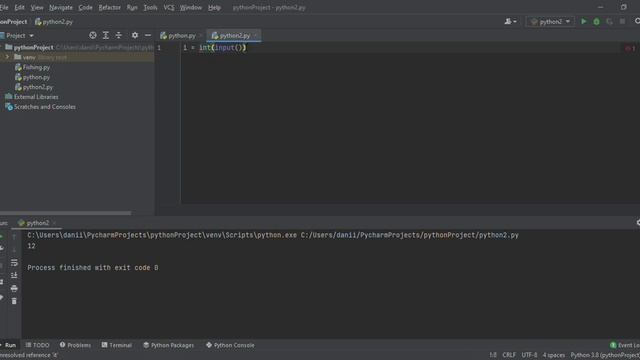Open Fishing.py in project tree
This screenshot has height=360, width=640.
pos(36,67)
